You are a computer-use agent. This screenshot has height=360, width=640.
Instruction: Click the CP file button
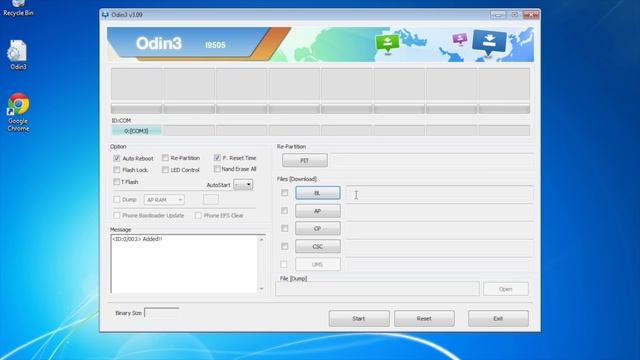click(x=318, y=229)
